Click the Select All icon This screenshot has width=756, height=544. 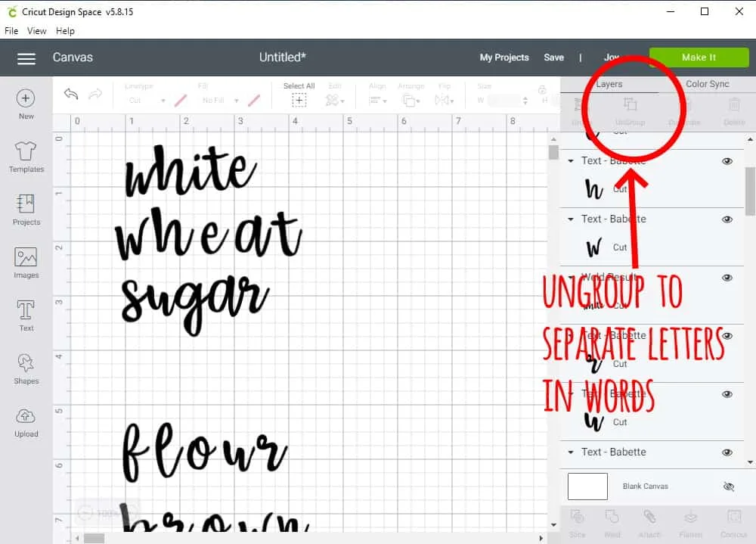pos(299,101)
